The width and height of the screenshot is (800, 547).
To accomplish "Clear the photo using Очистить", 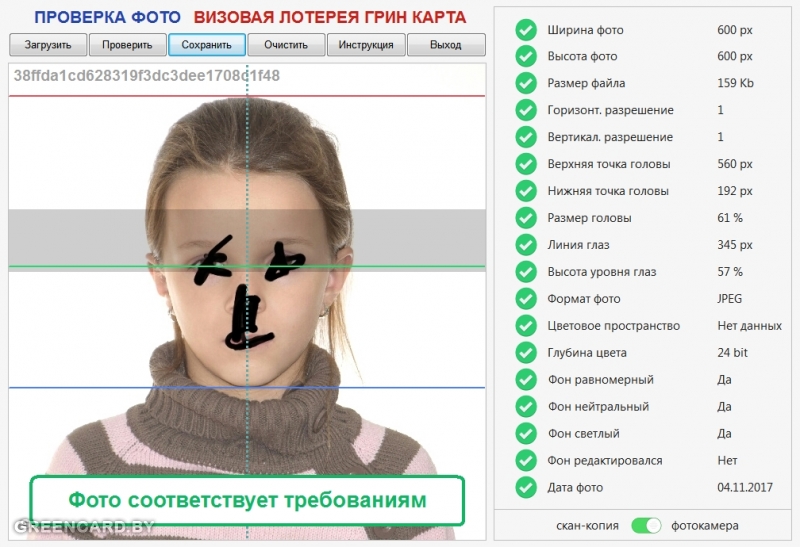I will pos(286,45).
